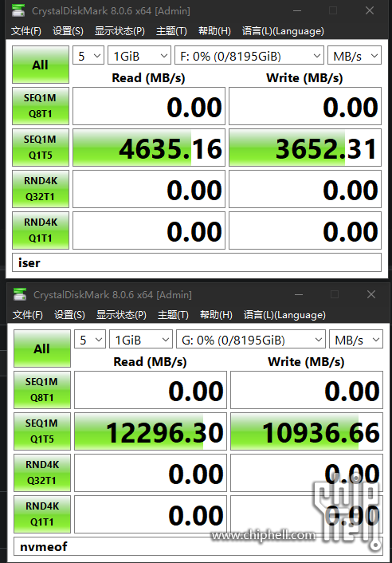Screen dimensions: 392x563
Task: Open 主题(T) menu in bottom window
Action: tap(173, 315)
